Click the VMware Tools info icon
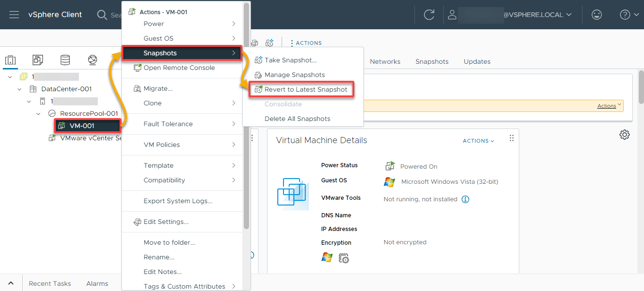644x291 pixels. tap(465, 199)
